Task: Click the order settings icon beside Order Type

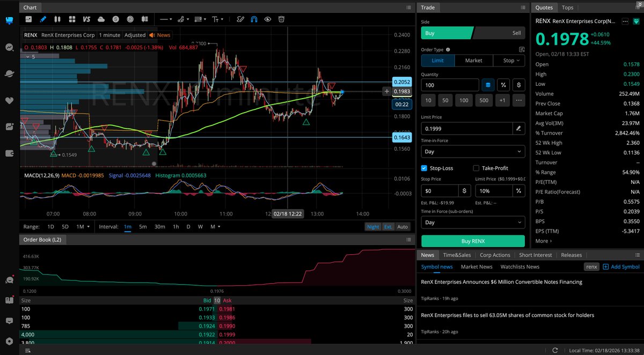Action: tap(522, 49)
